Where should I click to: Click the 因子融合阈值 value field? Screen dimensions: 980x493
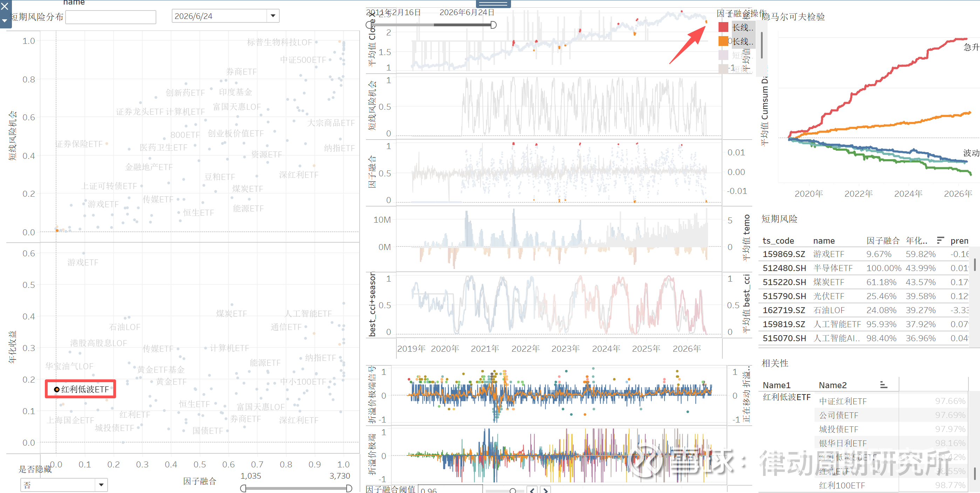[x=450, y=489]
